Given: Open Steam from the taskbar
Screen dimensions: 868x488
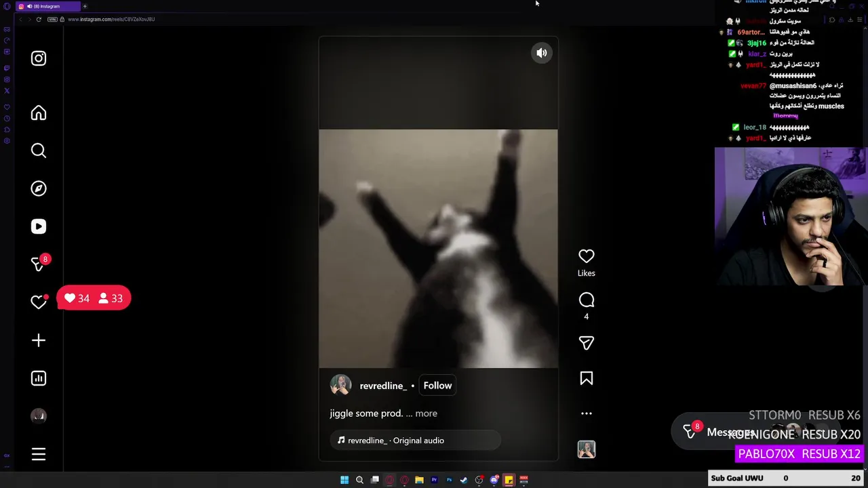Looking at the screenshot, I should (x=464, y=480).
